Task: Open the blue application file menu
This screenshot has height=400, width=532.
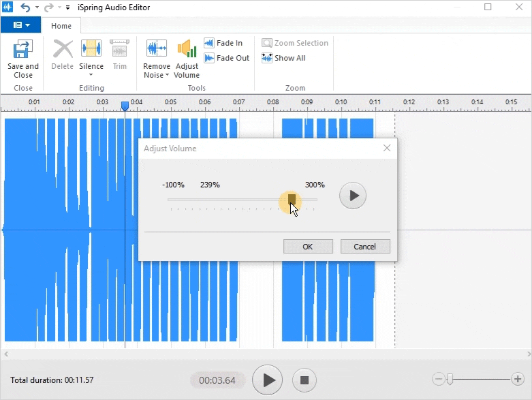Action: coord(21,25)
